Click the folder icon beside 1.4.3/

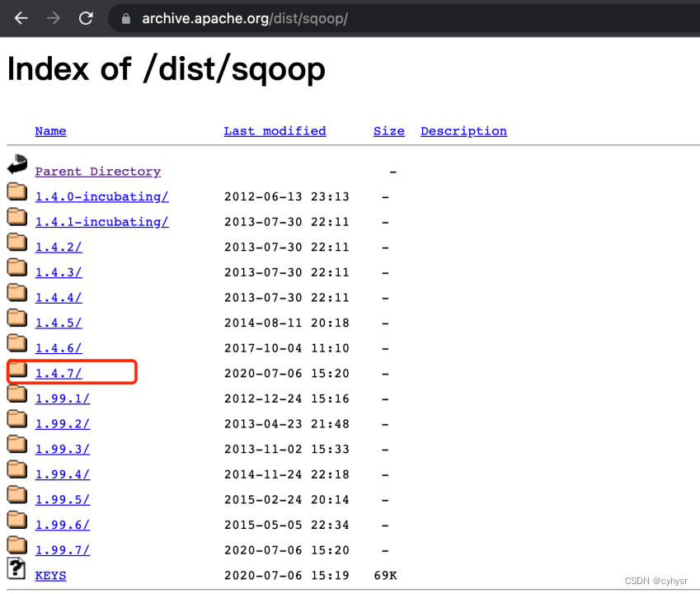17,267
